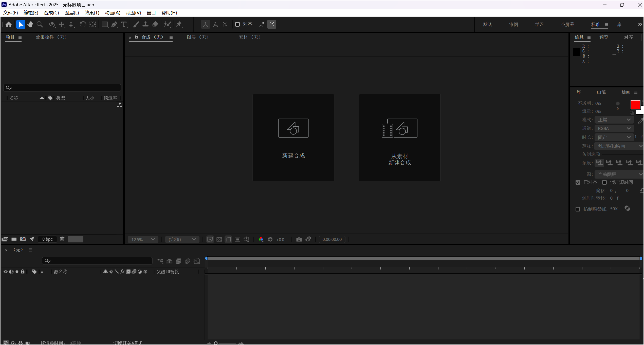The width and height of the screenshot is (644, 345).
Task: Click the Clone Stamp tool
Action: tap(145, 24)
